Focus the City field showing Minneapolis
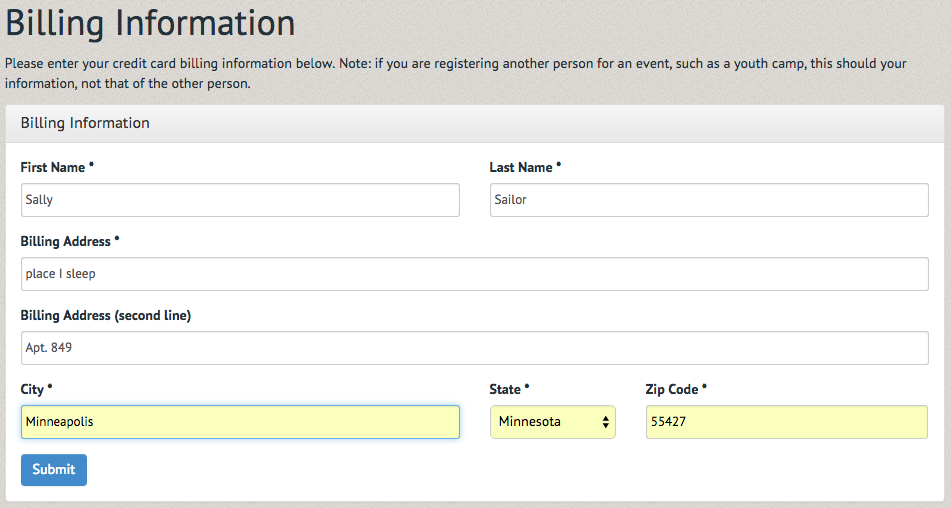The width and height of the screenshot is (951, 508). [x=240, y=422]
